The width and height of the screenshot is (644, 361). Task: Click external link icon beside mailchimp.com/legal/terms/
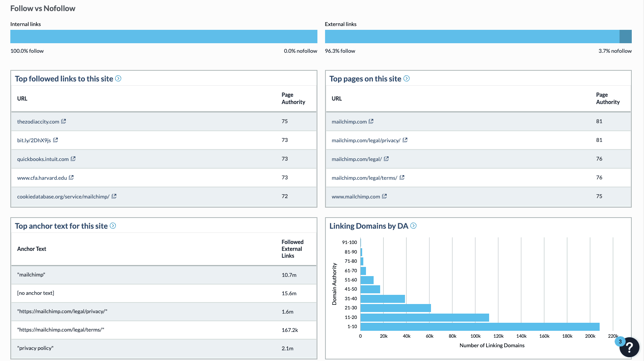coord(402,177)
